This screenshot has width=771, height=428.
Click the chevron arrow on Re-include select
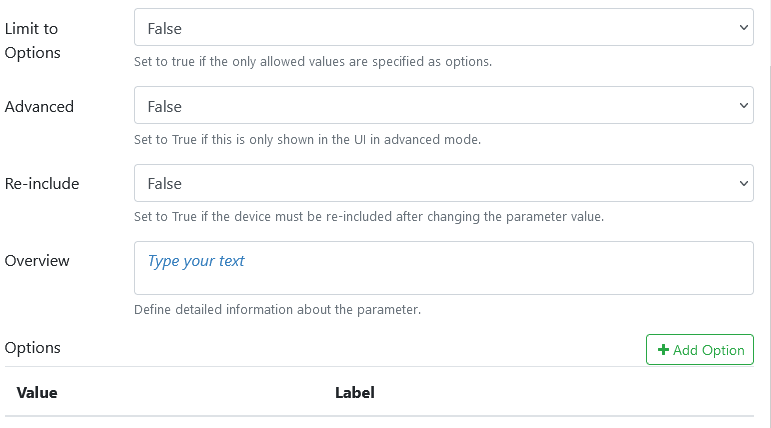point(743,184)
